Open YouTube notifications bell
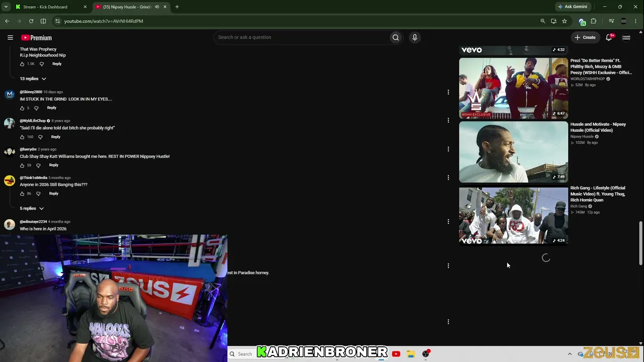644x362 pixels. [609, 37]
